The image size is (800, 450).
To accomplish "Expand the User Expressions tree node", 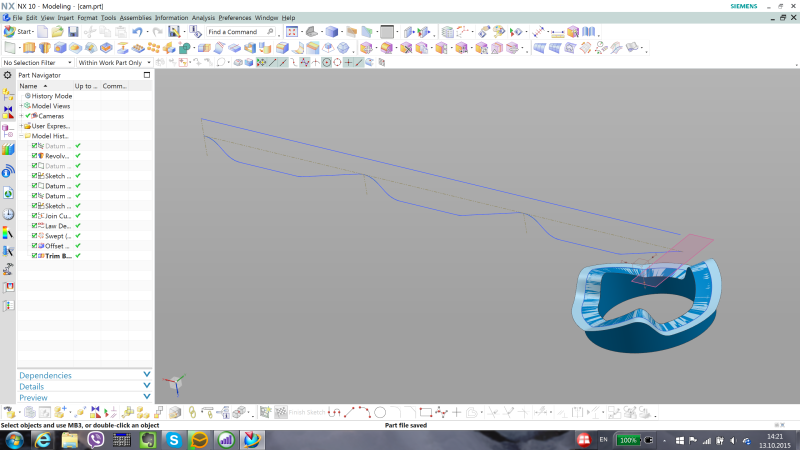I will click(x=21, y=126).
